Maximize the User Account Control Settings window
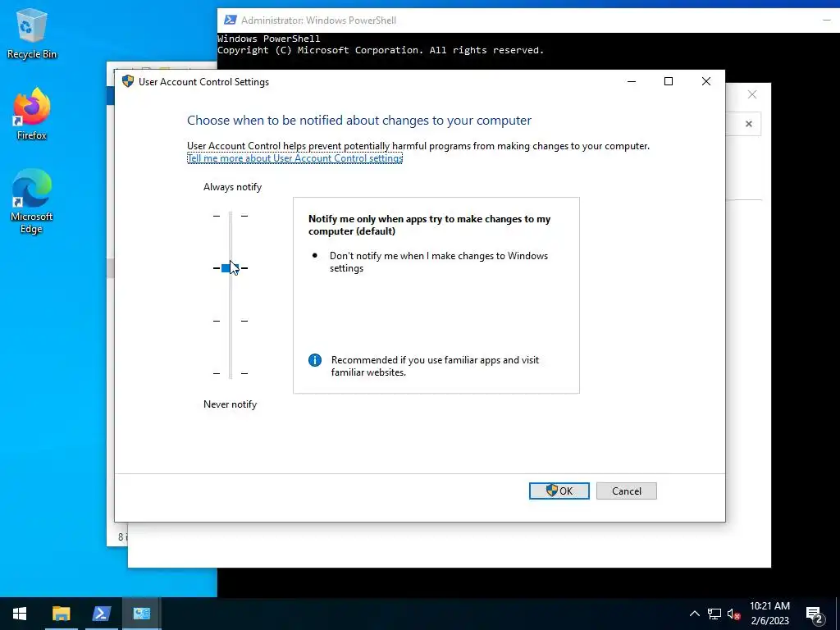Screen dimensions: 840x630 pos(669,81)
